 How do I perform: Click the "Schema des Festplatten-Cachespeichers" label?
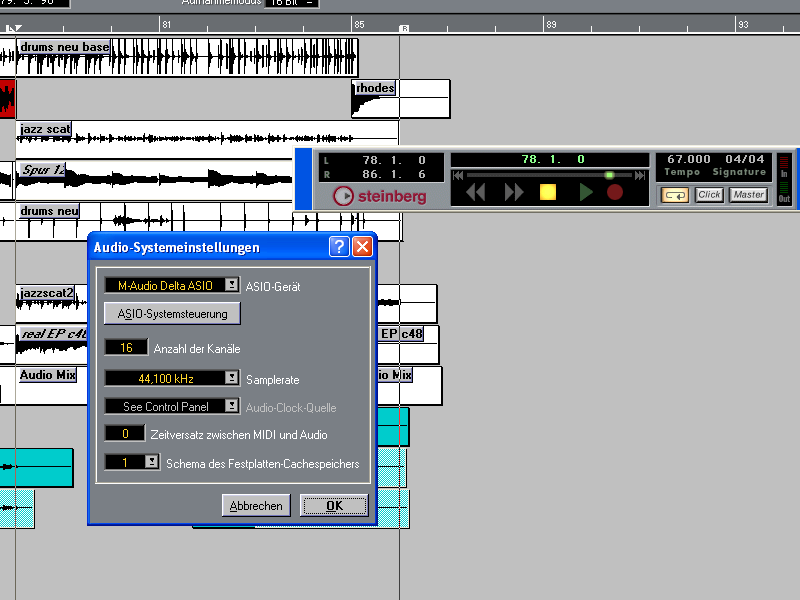(x=263, y=464)
